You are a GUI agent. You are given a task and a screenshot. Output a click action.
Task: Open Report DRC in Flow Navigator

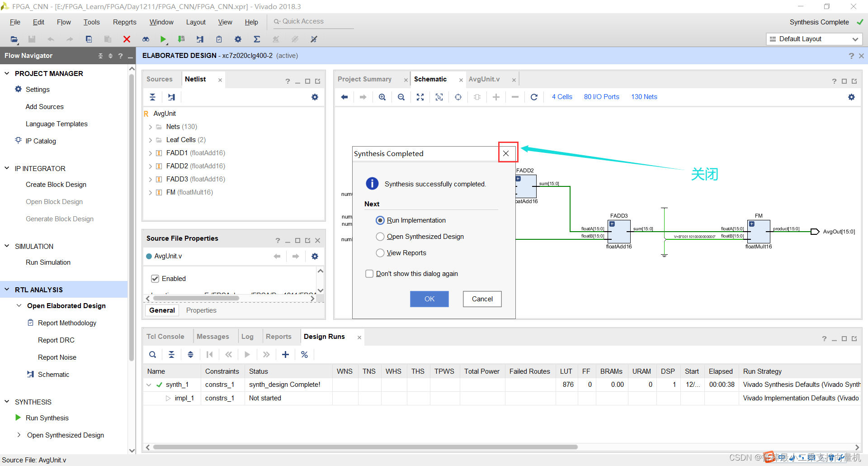56,340
